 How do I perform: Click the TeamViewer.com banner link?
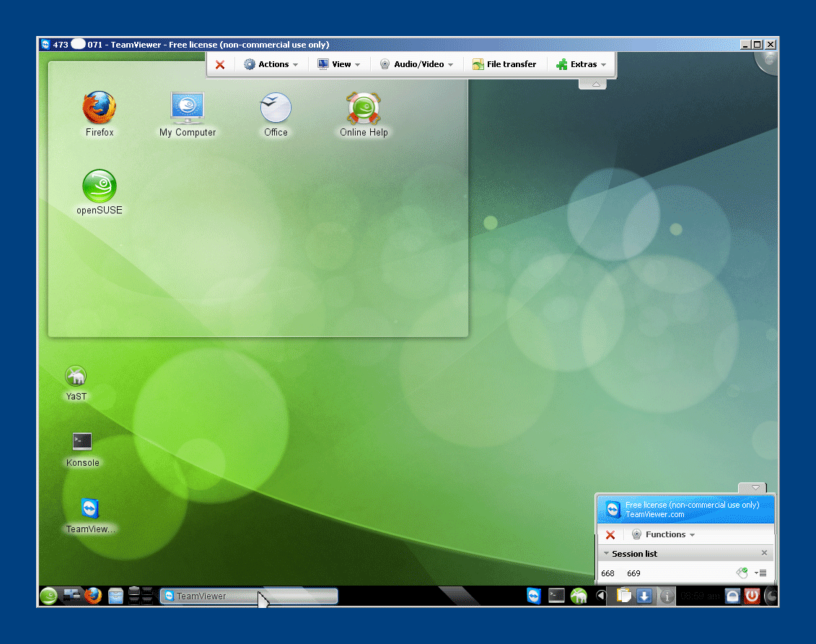[654, 514]
